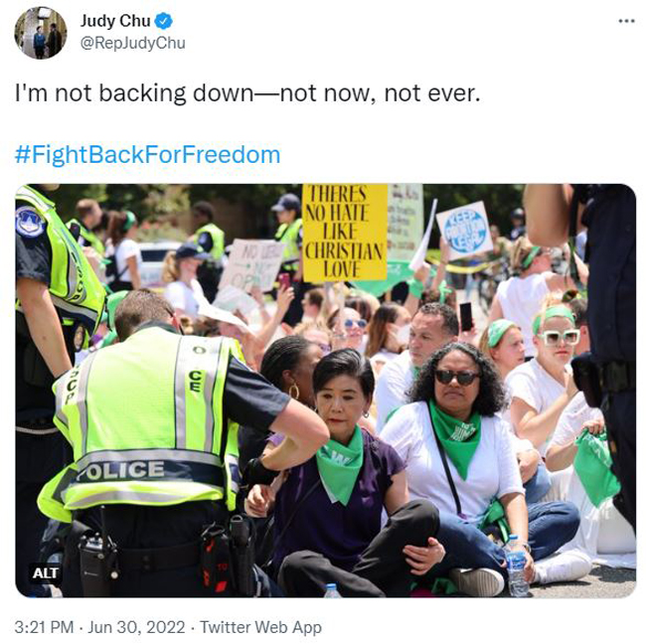Image resolution: width=646 pixels, height=644 pixels.
Task: Click the water bottle beside the white sneaker
Action: (516, 564)
